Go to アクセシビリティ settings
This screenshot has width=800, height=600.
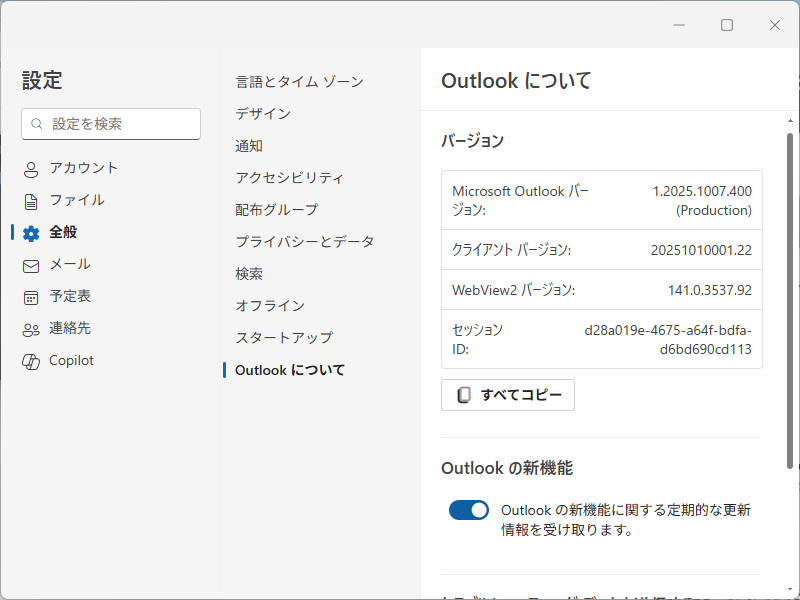[x=289, y=178]
